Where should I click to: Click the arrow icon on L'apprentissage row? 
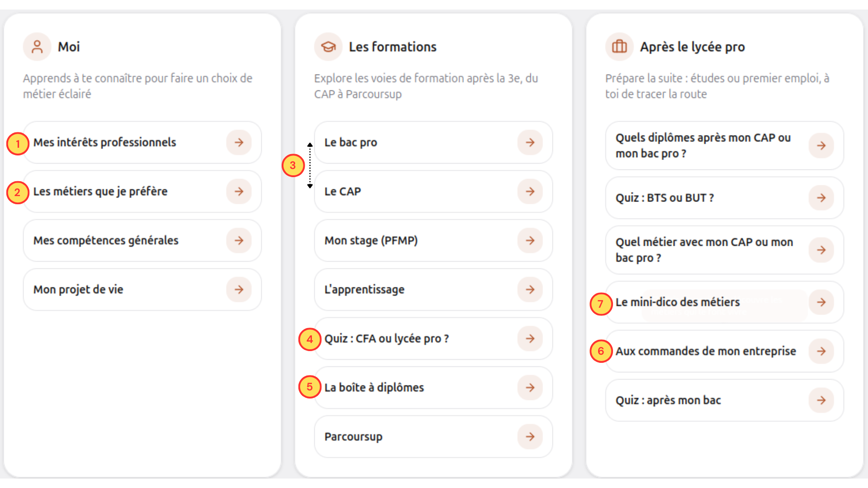[x=530, y=290]
